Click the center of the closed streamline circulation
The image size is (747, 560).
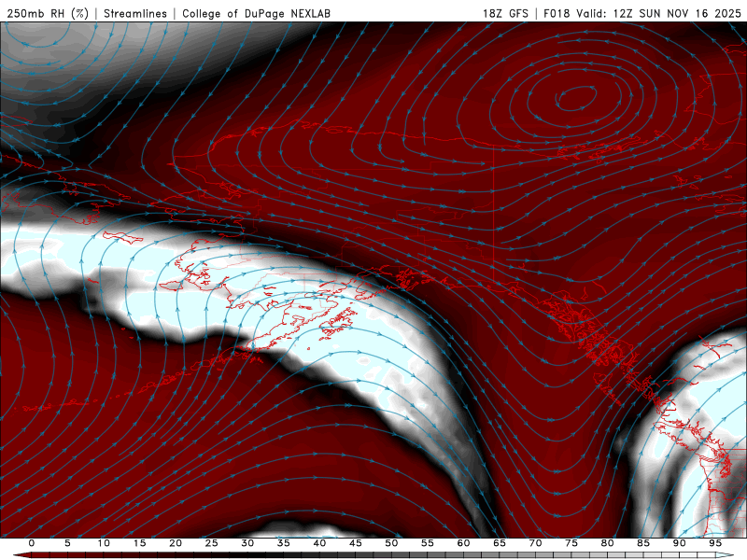click(576, 98)
